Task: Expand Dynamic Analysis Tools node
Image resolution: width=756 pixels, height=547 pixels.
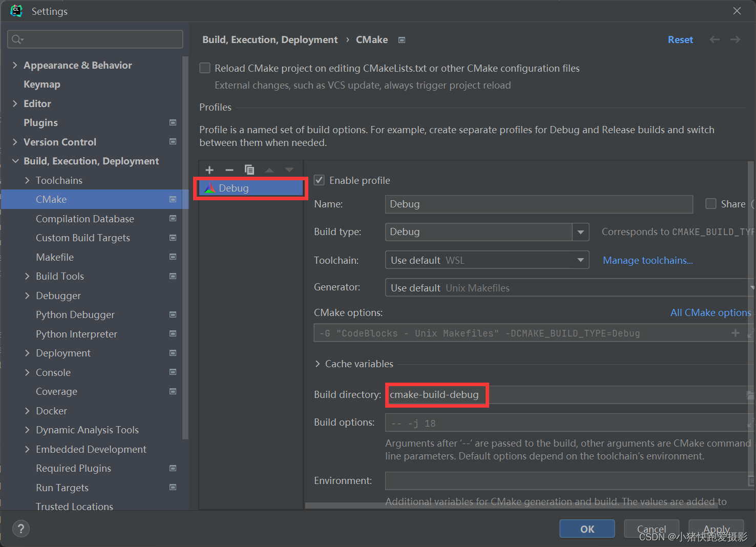Action: coord(27,430)
